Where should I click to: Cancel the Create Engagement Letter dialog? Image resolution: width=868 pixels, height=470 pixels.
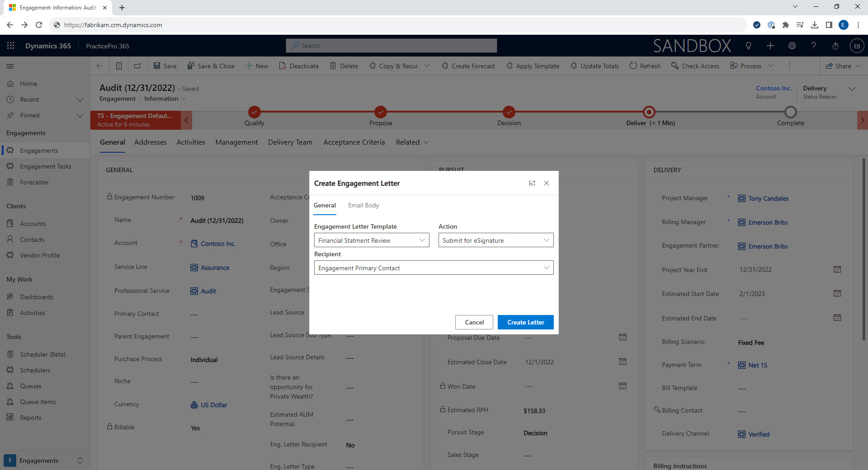pos(474,322)
